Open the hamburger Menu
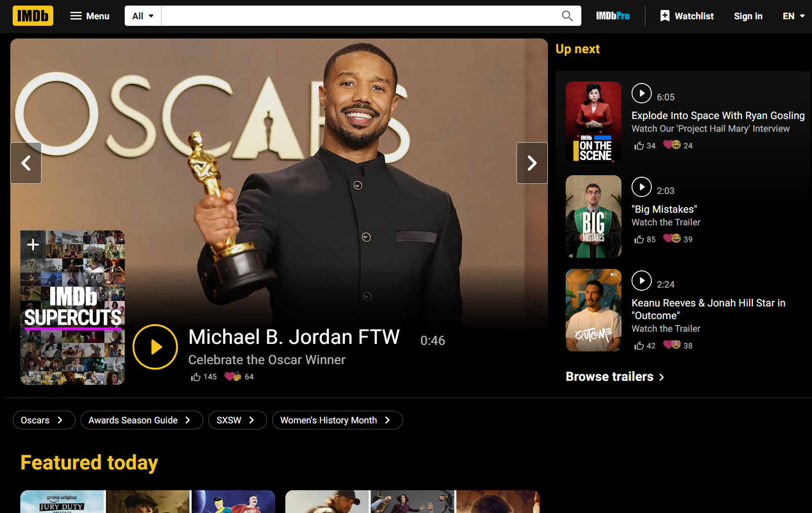 point(90,16)
